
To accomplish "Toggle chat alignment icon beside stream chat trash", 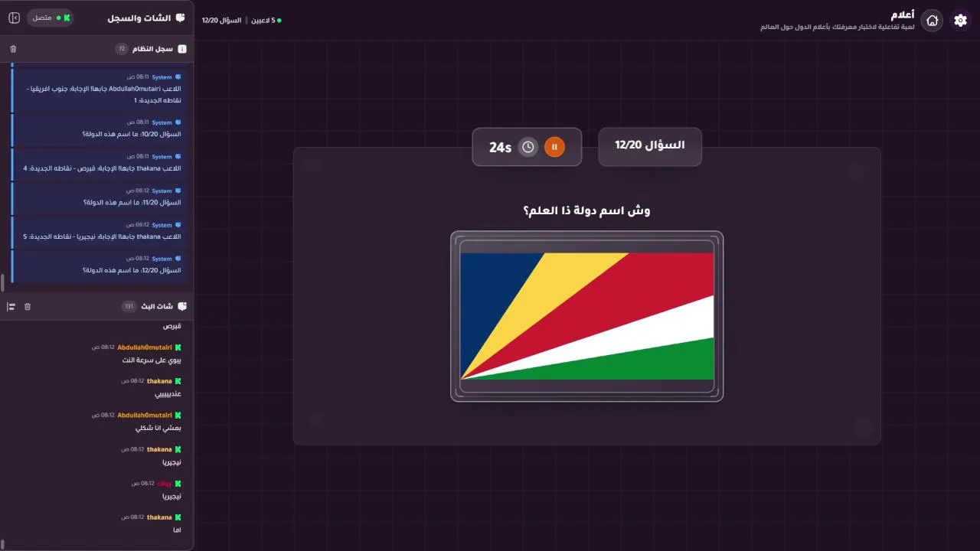I will click(11, 306).
